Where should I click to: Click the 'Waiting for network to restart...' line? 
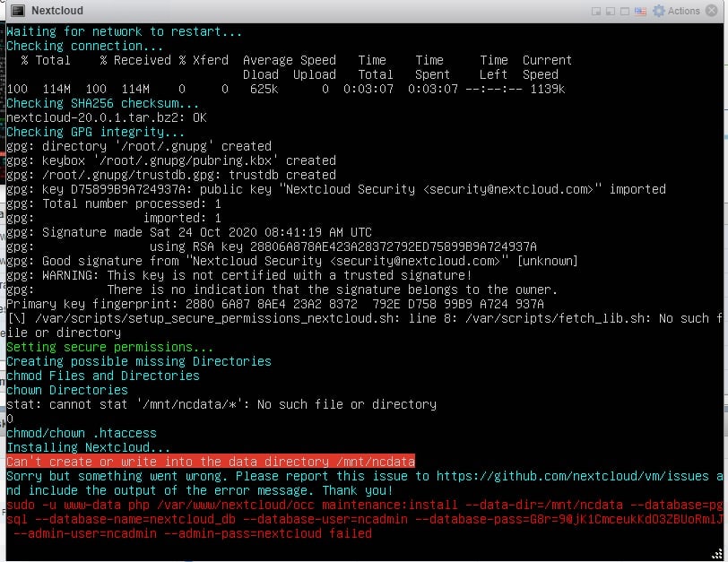tap(124, 31)
